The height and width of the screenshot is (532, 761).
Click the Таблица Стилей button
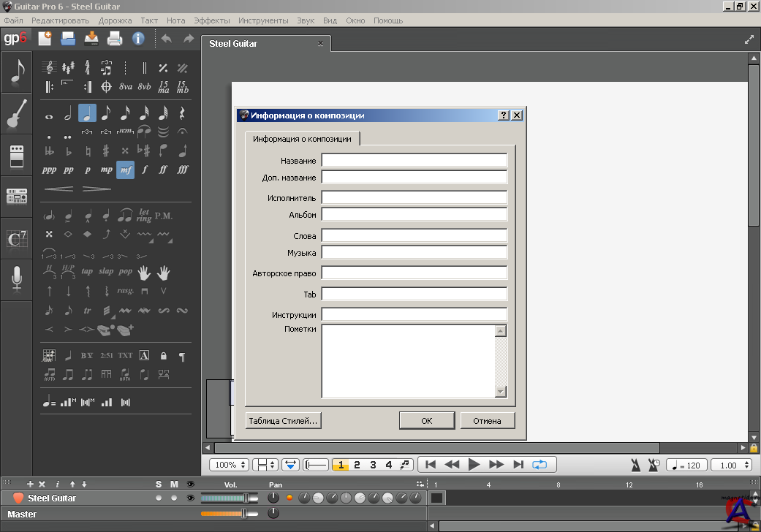(283, 420)
